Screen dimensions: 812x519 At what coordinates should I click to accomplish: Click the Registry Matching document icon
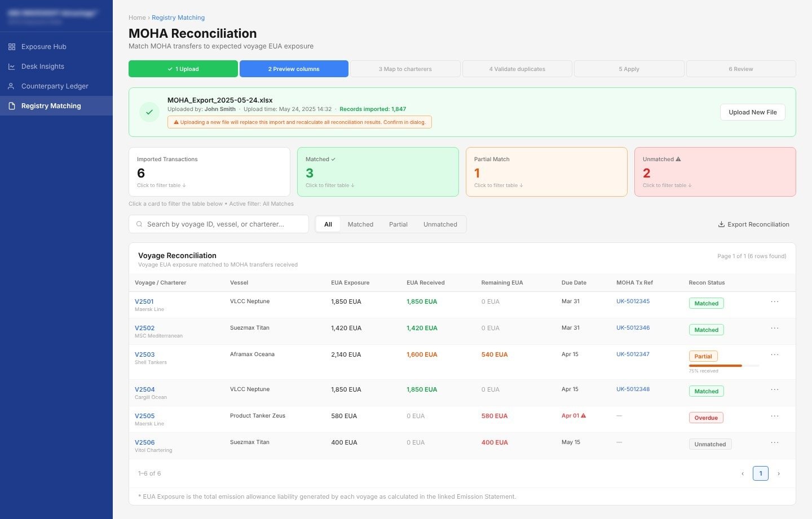[12, 106]
